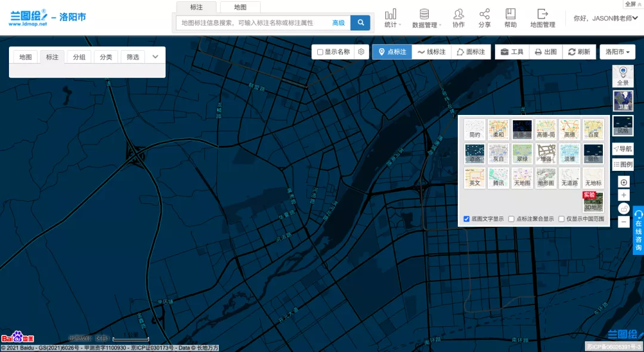
Task: Open display-name settings gear icon
Action: point(361,52)
